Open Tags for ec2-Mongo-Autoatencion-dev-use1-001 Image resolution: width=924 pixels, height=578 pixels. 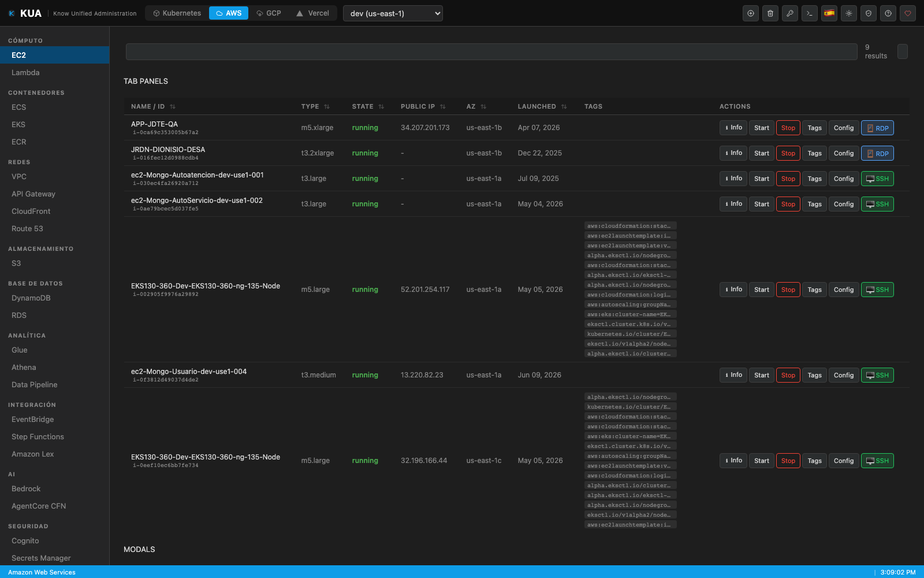point(815,179)
